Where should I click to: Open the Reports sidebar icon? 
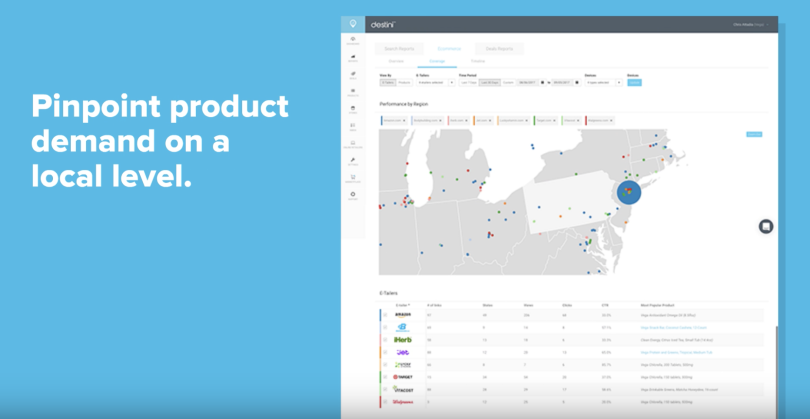353,58
